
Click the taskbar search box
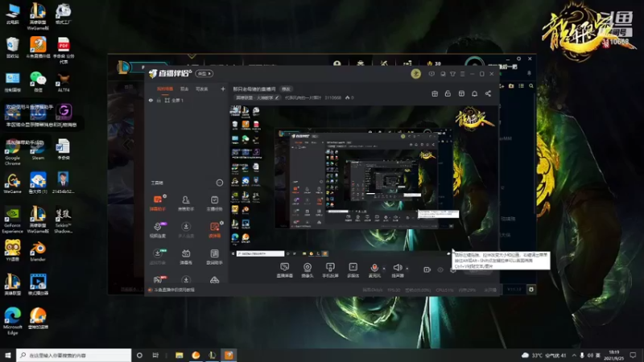point(74,355)
